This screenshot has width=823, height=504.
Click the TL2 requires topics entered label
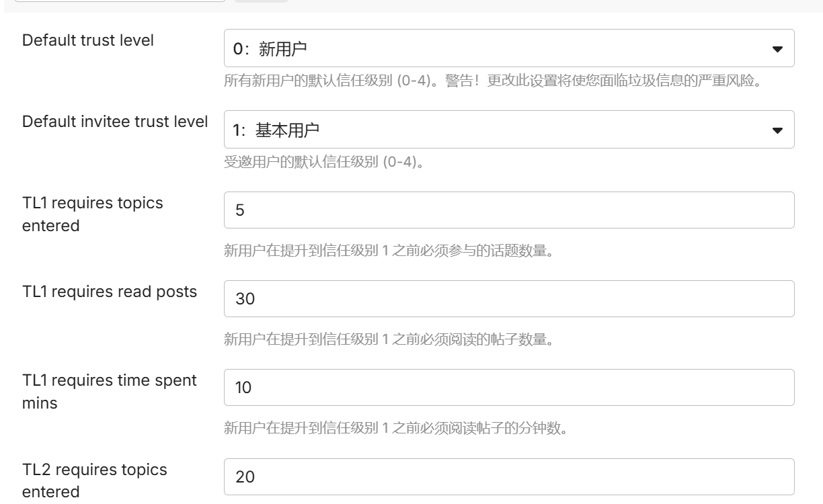pyautogui.click(x=95, y=480)
